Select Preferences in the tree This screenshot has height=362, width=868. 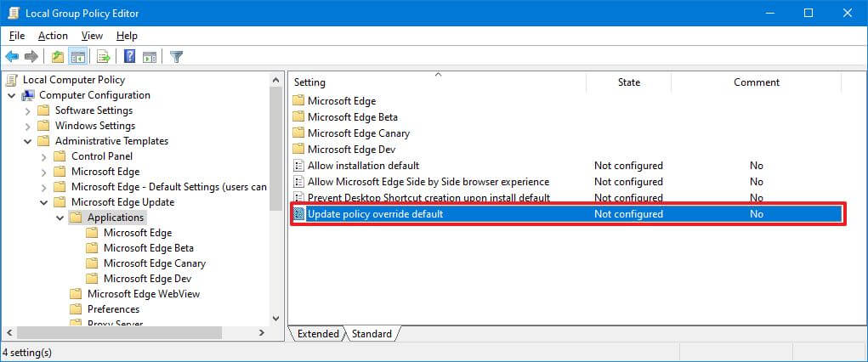[x=113, y=308]
